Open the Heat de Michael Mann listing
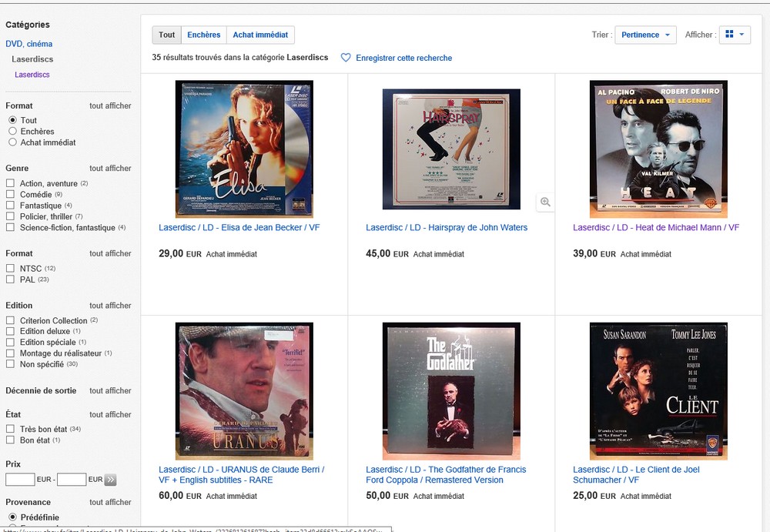This screenshot has width=770, height=532. click(655, 227)
